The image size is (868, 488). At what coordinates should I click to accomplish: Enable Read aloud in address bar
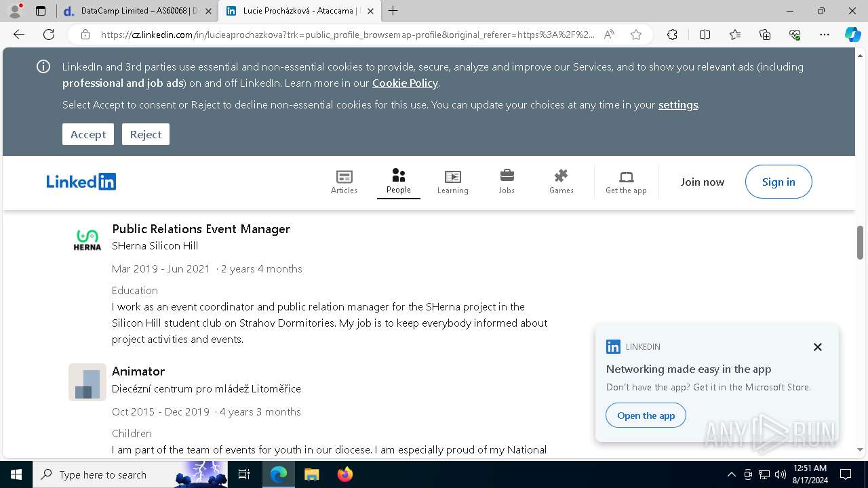click(x=609, y=35)
